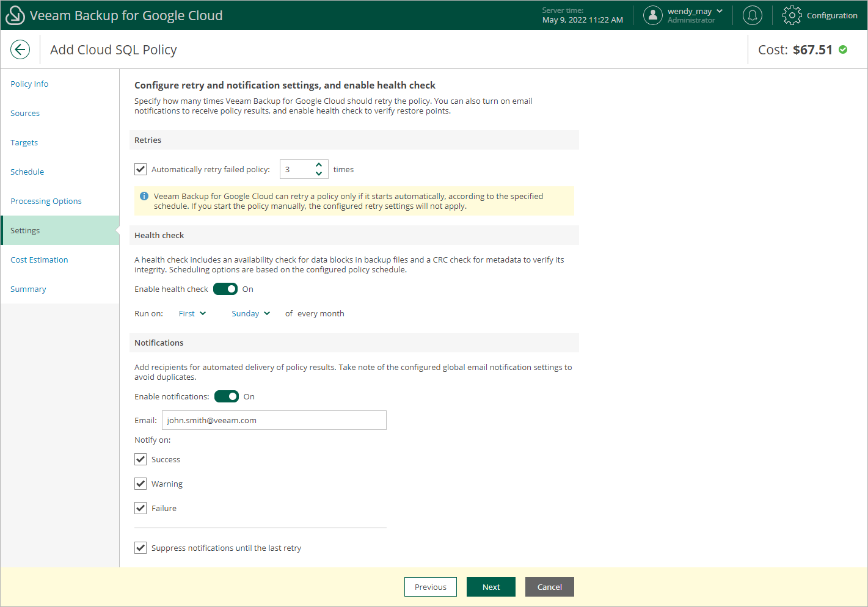Screen dimensions: 868x607
Task: Toggle Suppress notifications until last retry
Action: [x=140, y=548]
